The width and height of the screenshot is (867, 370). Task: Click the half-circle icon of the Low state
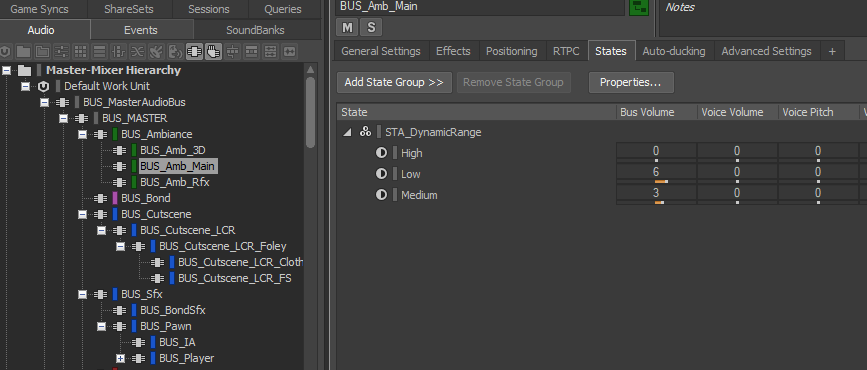point(381,174)
